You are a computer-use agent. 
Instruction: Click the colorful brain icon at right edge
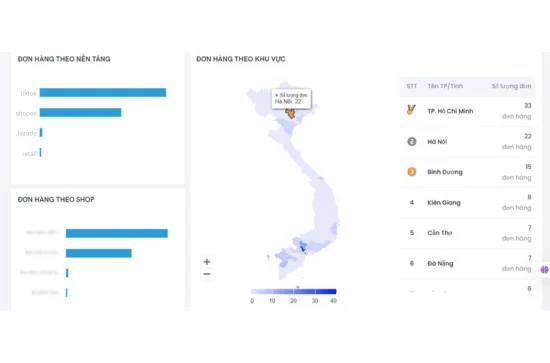(544, 269)
